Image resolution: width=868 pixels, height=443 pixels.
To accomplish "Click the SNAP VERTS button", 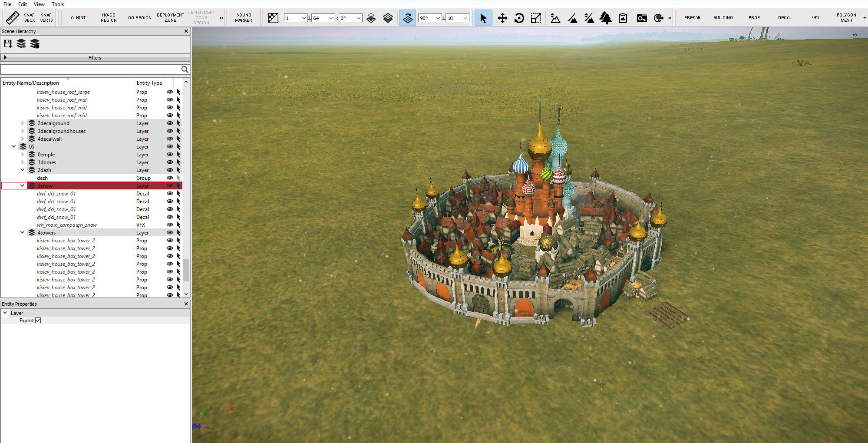I will coord(46,18).
